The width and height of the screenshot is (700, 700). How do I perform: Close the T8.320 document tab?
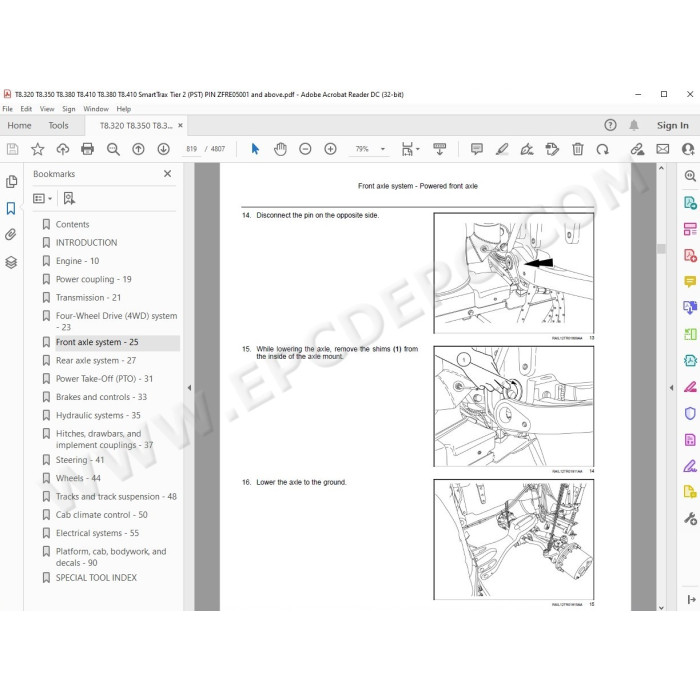(x=180, y=125)
